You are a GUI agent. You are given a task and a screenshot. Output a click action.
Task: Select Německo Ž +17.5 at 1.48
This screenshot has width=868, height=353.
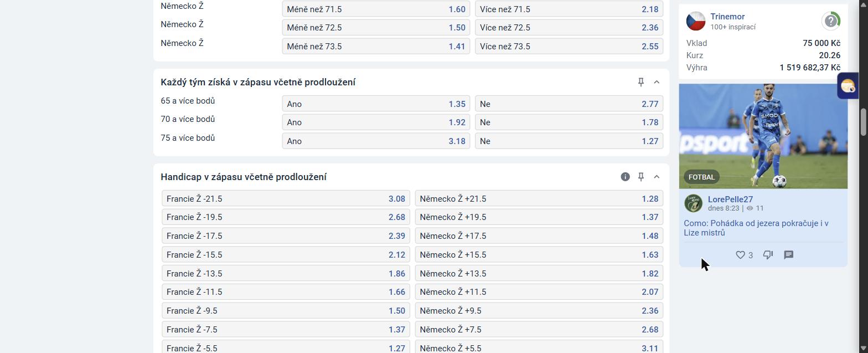coord(539,236)
